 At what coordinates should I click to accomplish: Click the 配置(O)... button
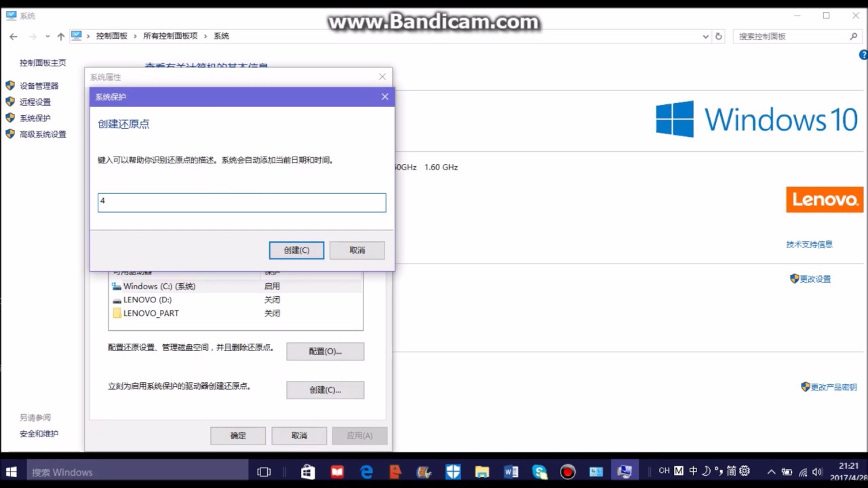[x=325, y=351]
